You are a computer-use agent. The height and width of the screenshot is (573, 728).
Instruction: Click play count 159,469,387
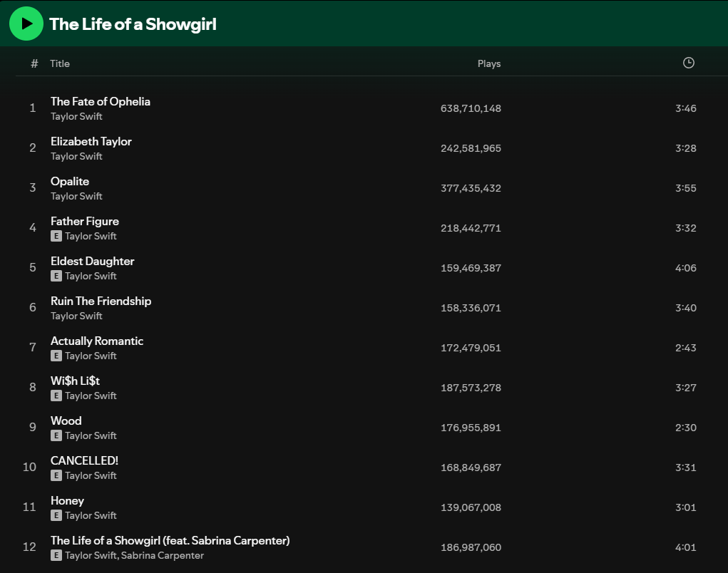pyautogui.click(x=471, y=268)
